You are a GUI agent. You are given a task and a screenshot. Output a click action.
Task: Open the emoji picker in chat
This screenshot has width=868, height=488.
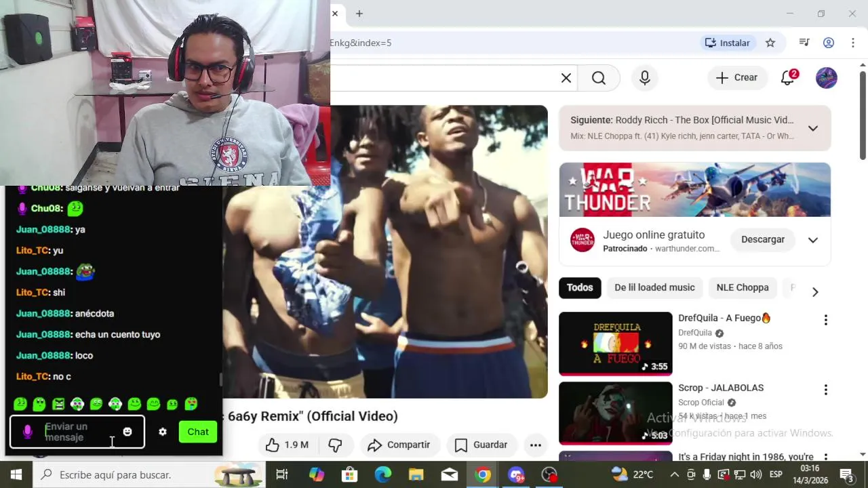tap(127, 432)
